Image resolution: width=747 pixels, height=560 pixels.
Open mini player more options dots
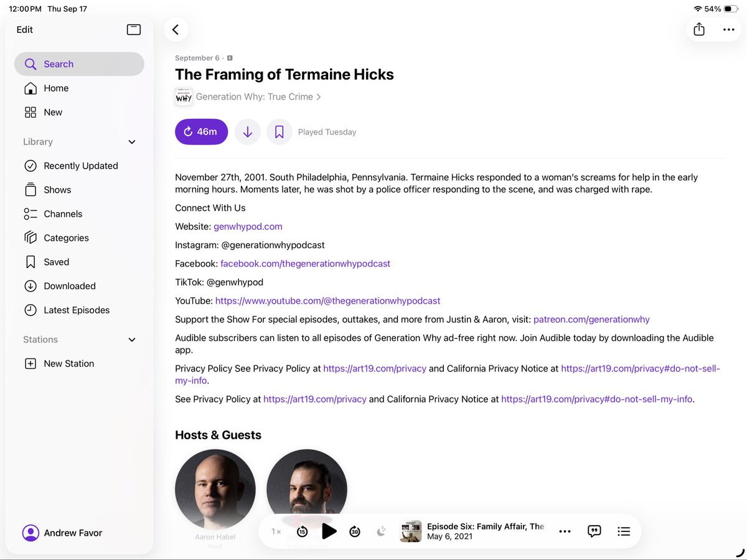point(565,531)
